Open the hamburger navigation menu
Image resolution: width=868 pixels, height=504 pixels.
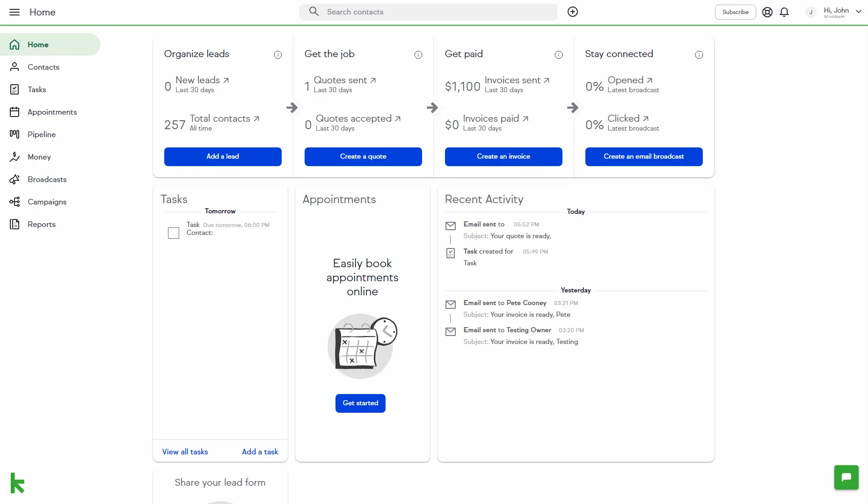coord(15,12)
